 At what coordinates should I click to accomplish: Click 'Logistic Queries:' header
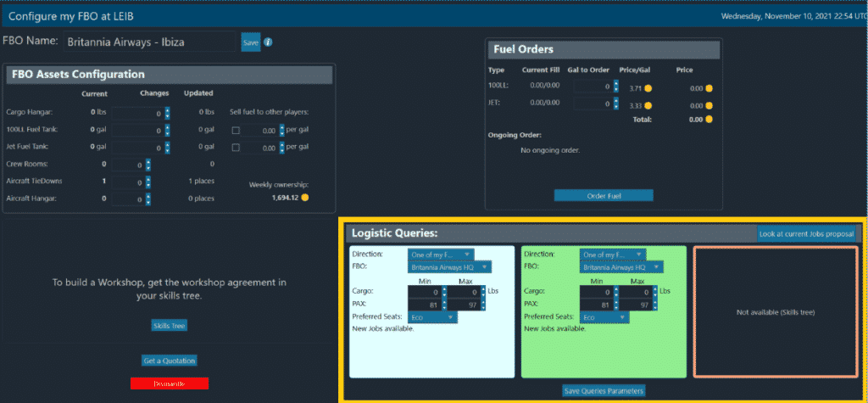pos(395,233)
